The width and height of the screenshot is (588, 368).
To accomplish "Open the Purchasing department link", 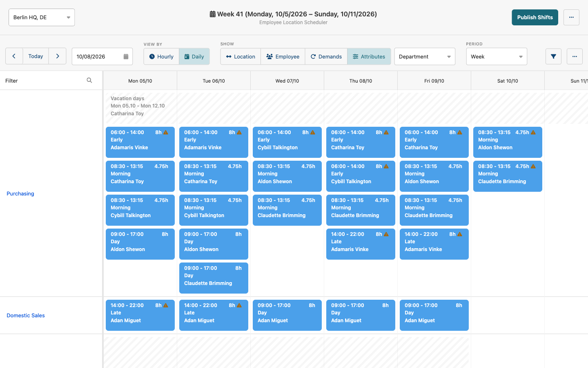I will (20, 193).
